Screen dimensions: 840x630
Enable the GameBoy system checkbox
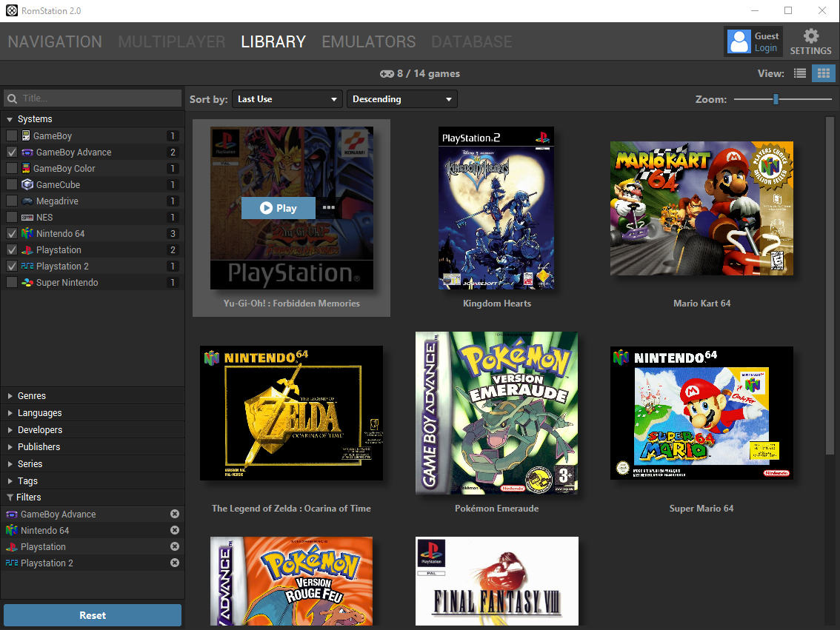click(12, 136)
